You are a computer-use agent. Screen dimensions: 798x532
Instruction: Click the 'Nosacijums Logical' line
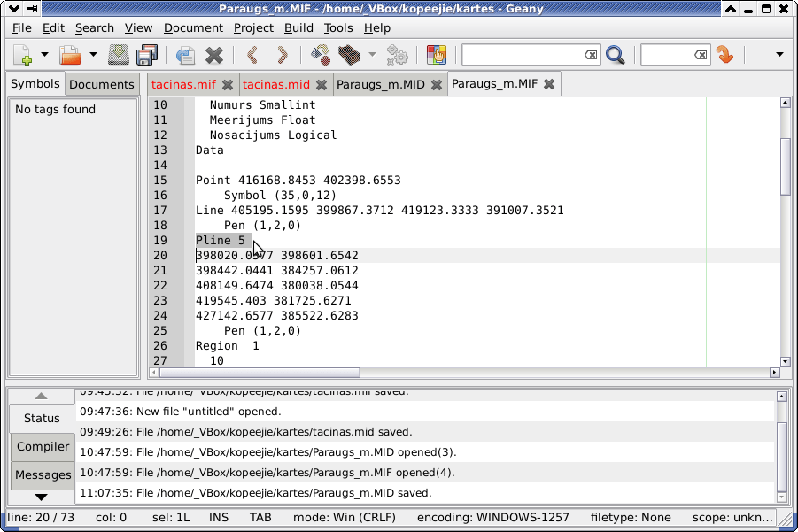coord(273,135)
